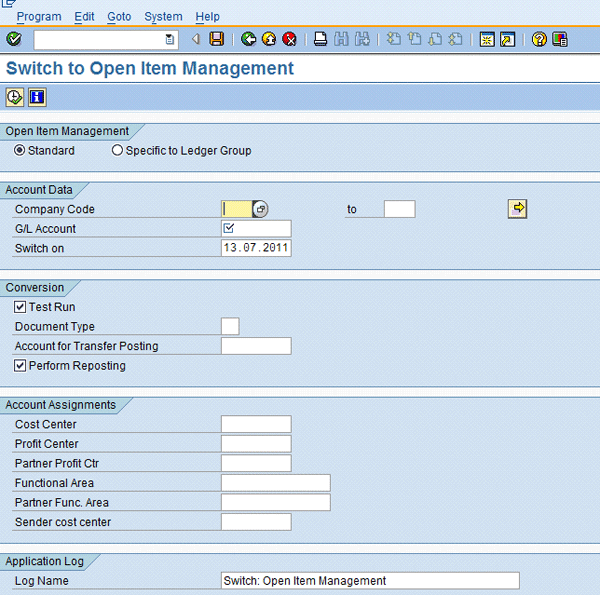Click the red Cancel icon

289,39
